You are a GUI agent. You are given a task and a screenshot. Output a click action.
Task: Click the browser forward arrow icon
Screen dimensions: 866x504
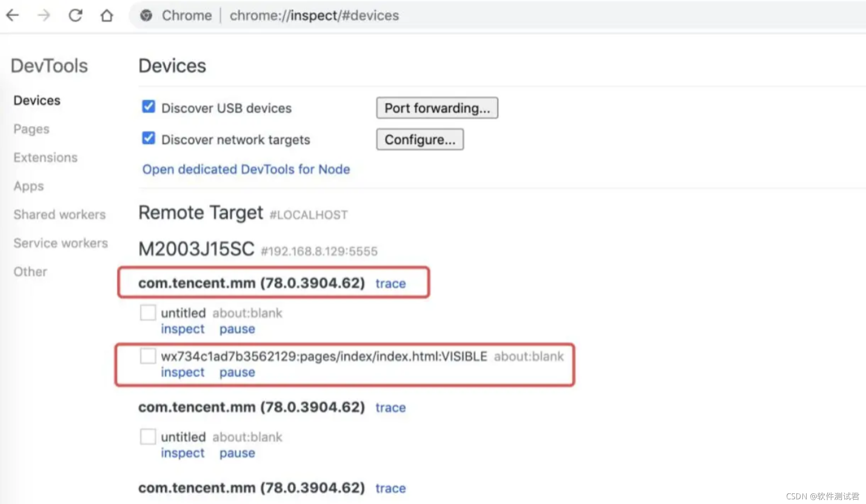coord(44,15)
